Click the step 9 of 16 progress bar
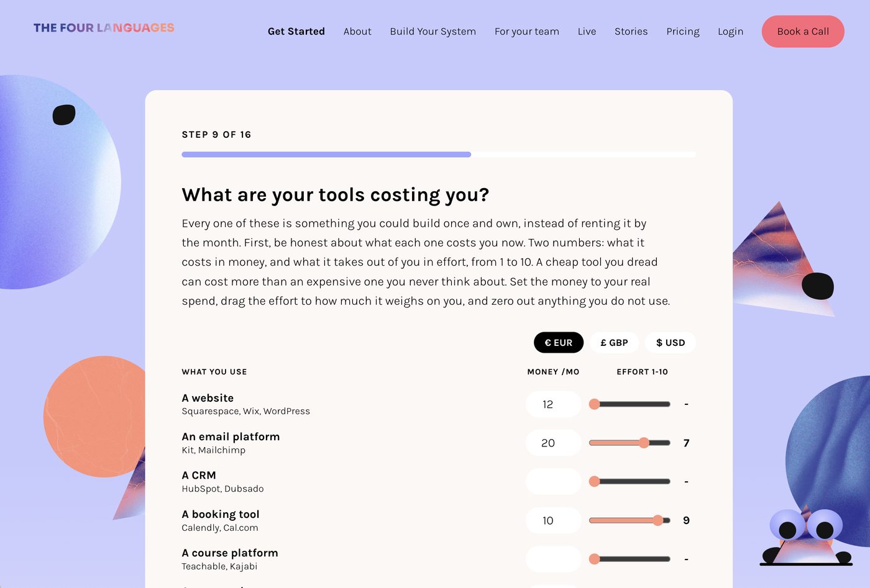870x588 pixels. pos(439,155)
